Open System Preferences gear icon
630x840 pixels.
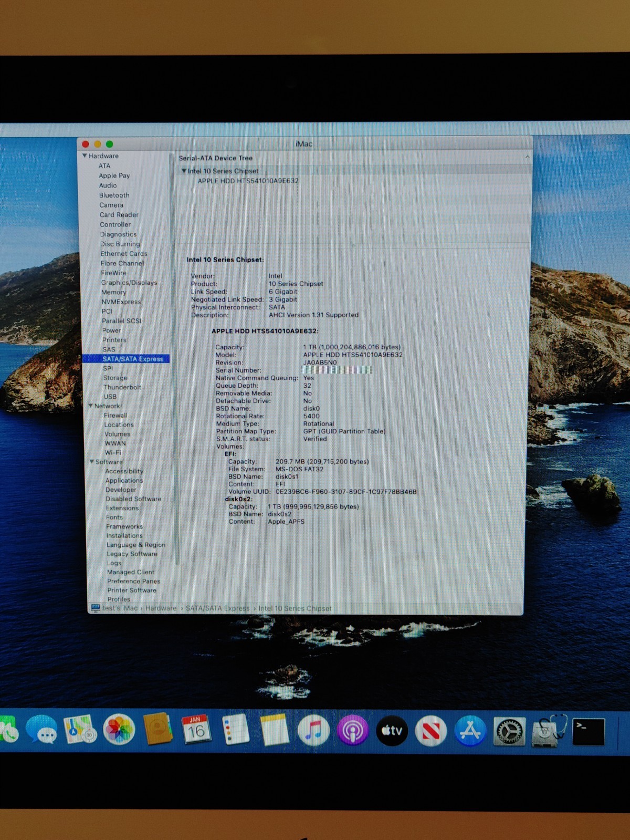[509, 731]
